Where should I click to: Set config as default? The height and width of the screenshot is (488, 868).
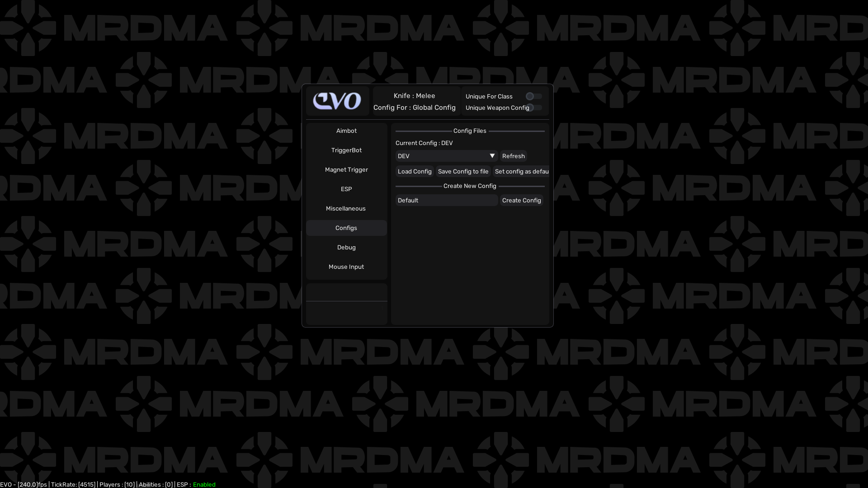tap(521, 171)
